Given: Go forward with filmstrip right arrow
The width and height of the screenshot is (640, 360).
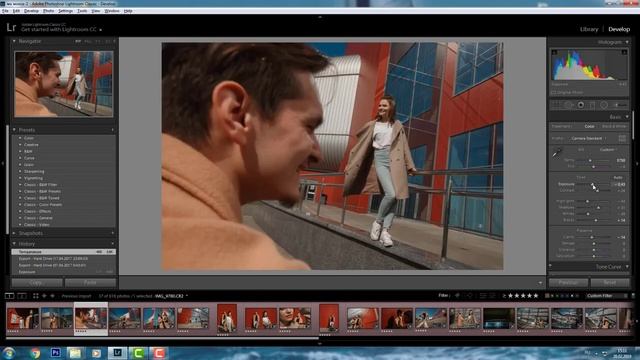Looking at the screenshot, I should (52, 296).
